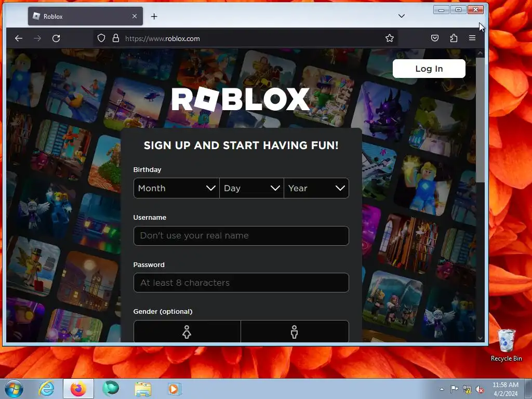Launch Internet Explorer from the taskbar
The image size is (532, 399).
[46, 389]
